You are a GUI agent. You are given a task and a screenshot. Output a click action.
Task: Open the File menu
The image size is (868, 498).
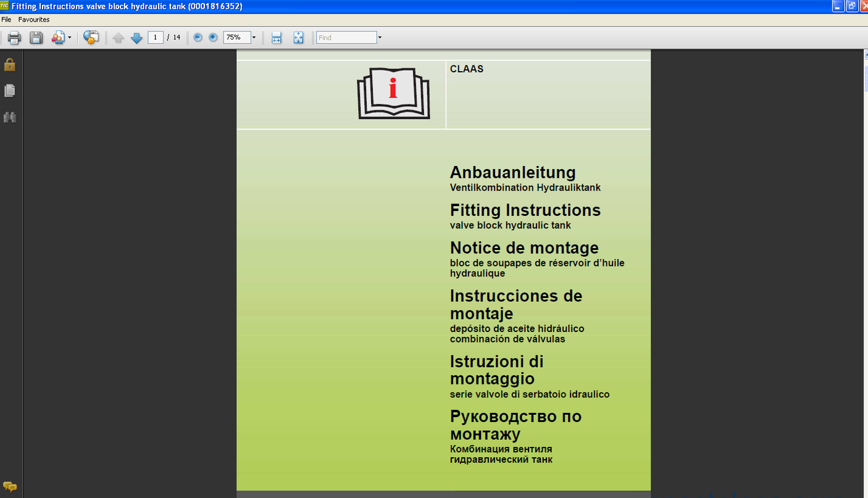point(6,19)
